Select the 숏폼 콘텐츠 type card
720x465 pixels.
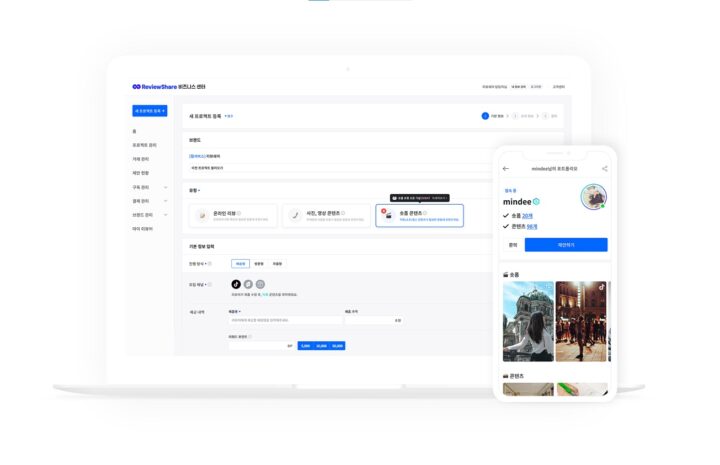(420, 216)
